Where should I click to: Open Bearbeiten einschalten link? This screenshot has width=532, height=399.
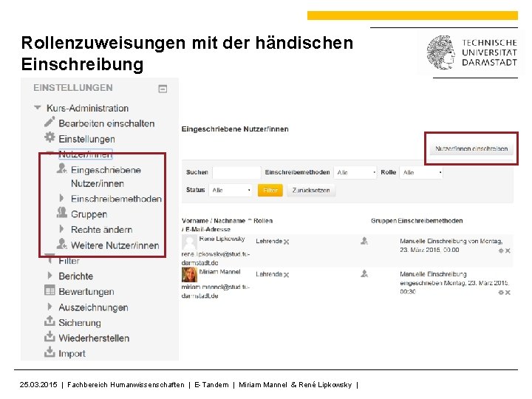(x=106, y=123)
